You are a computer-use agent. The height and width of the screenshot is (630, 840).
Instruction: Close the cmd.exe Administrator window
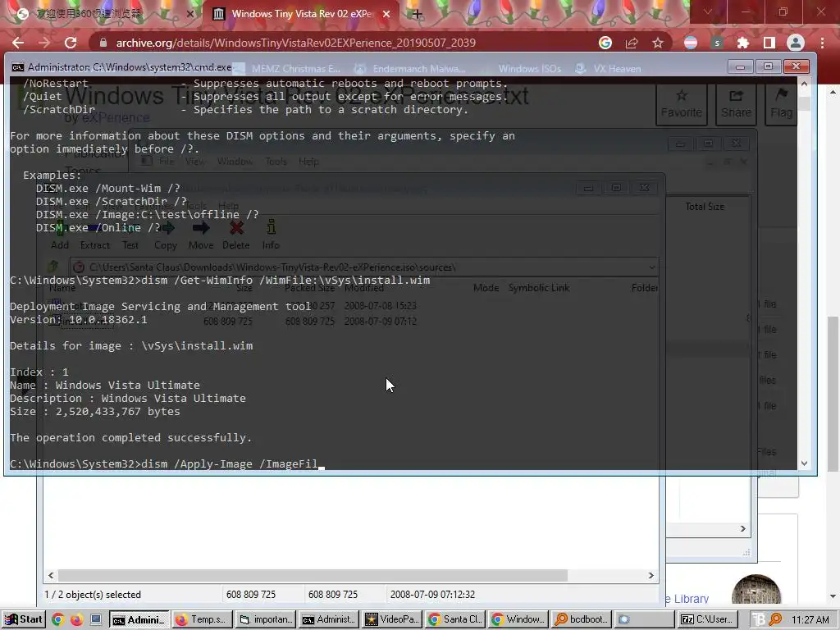click(x=796, y=66)
